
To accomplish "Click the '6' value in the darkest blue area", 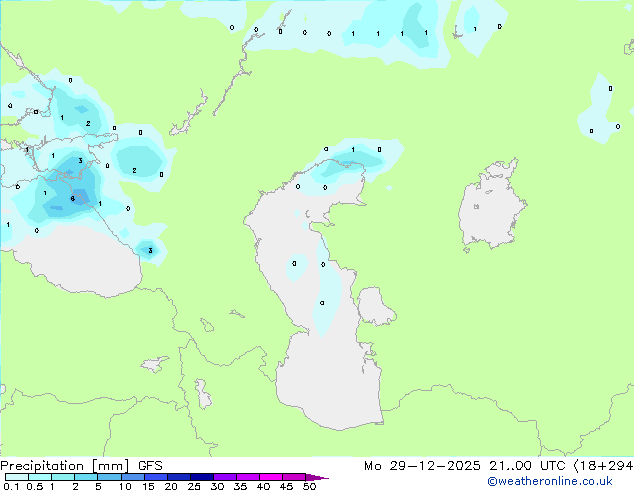I will [72, 199].
